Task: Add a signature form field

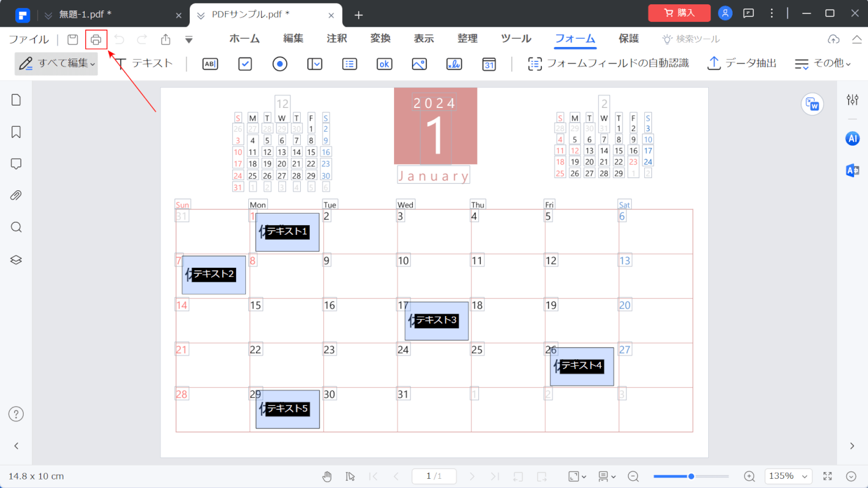Action: pyautogui.click(x=454, y=63)
